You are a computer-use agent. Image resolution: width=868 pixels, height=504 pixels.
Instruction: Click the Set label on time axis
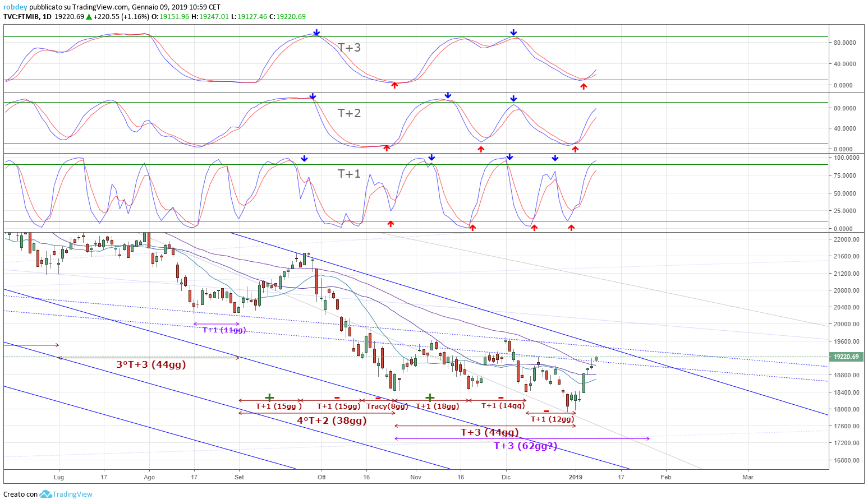[x=239, y=477]
